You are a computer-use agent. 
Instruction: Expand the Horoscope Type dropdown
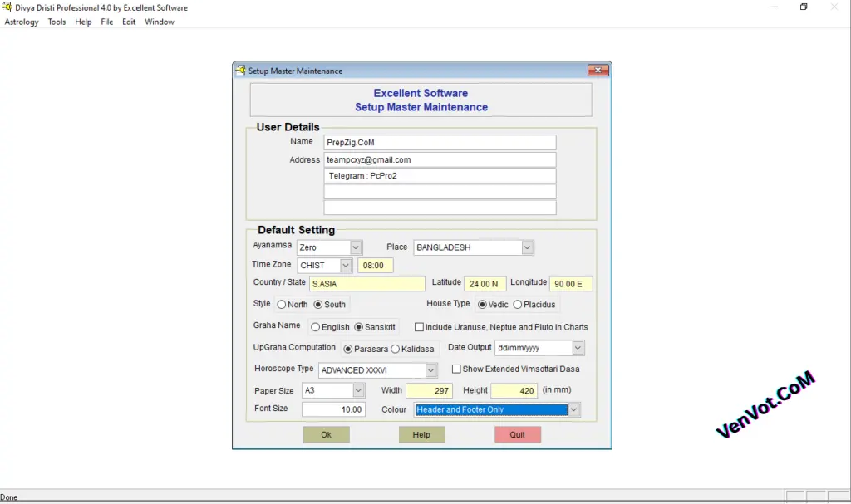click(431, 370)
